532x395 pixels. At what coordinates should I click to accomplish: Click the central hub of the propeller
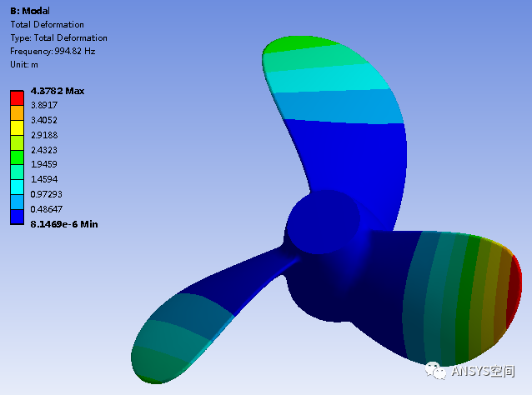point(323,221)
